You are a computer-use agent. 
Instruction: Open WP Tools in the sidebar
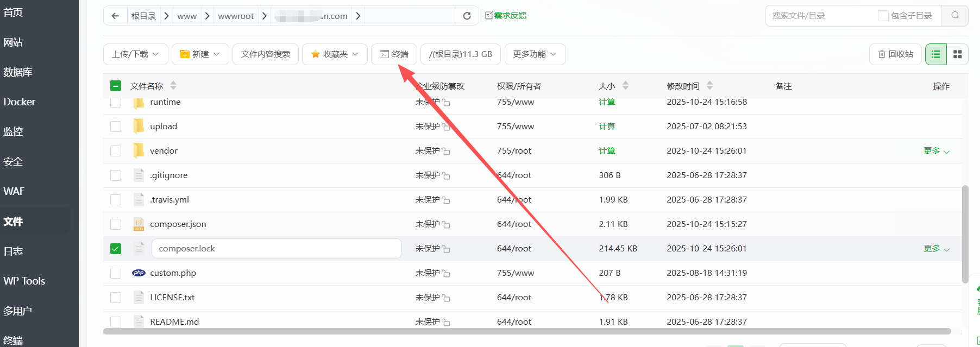point(24,281)
